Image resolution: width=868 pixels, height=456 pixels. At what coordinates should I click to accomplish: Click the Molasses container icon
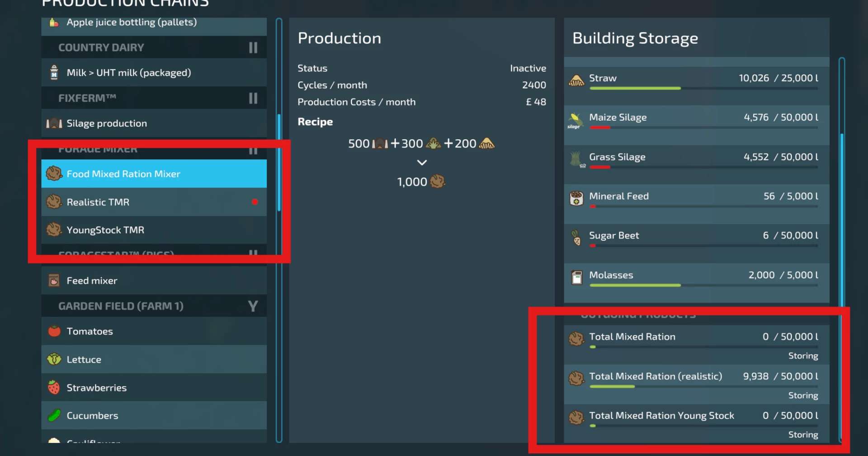[576, 277]
